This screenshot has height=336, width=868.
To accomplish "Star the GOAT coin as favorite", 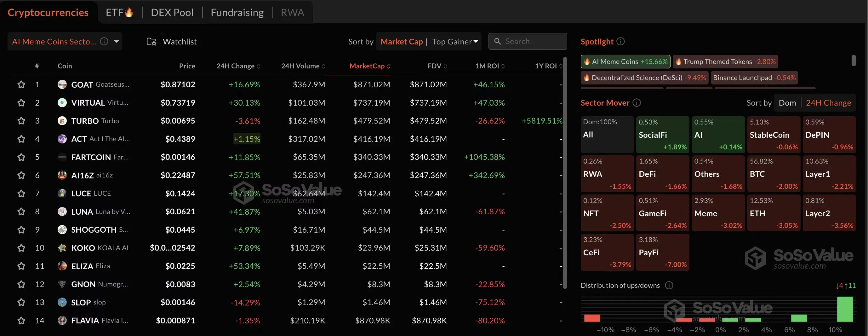I will click(21, 84).
